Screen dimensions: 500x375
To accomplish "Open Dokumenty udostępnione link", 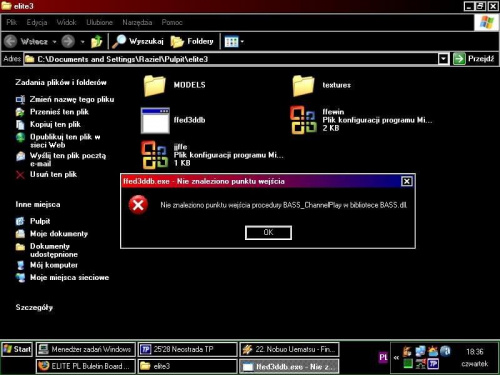I will [x=54, y=250].
